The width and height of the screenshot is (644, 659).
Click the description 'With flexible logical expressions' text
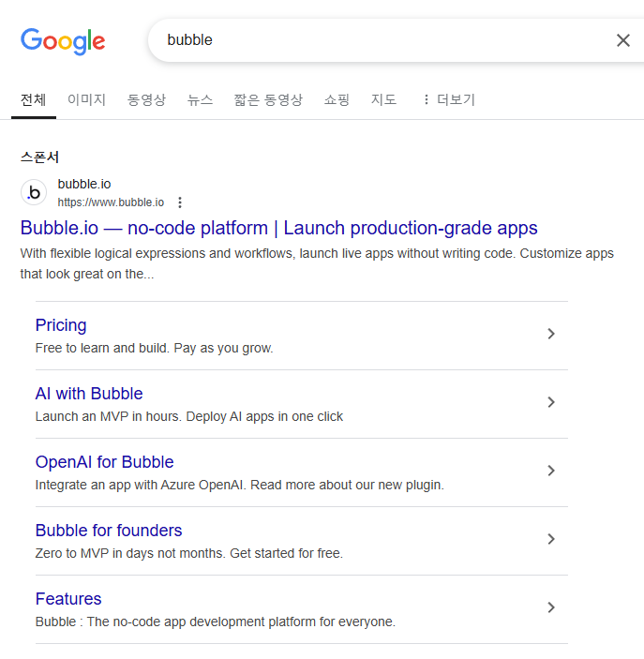pyautogui.click(x=317, y=263)
